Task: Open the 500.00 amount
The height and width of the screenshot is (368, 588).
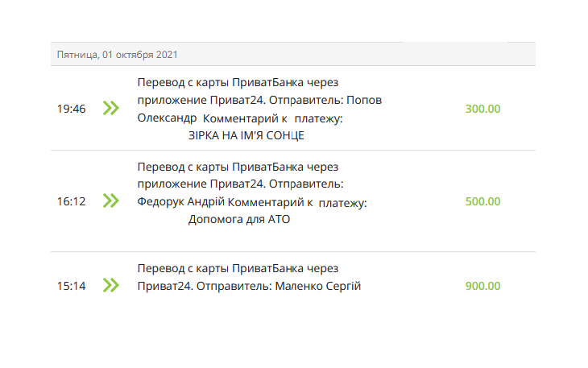Action: click(482, 201)
